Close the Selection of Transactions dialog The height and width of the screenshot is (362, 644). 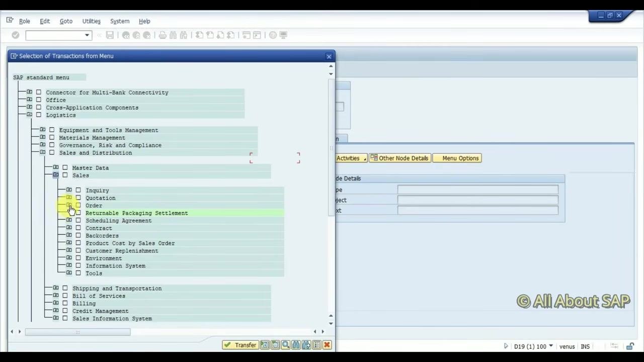click(x=329, y=56)
